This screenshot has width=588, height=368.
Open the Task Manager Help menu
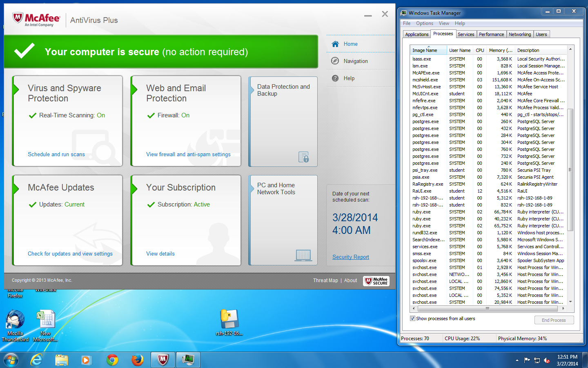[460, 23]
